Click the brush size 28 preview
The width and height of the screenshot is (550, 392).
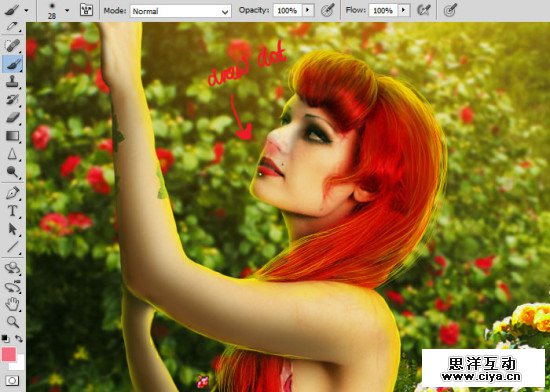52,11
